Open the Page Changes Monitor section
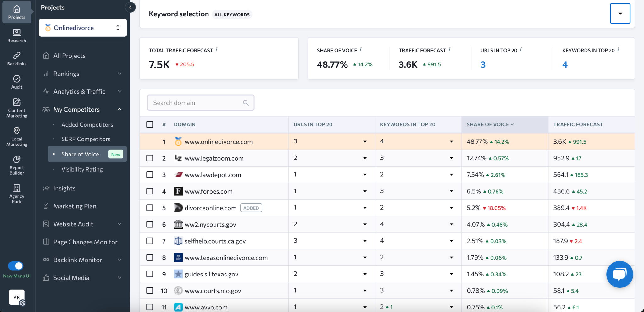Screen dimensions: 644x312 (x=85, y=242)
